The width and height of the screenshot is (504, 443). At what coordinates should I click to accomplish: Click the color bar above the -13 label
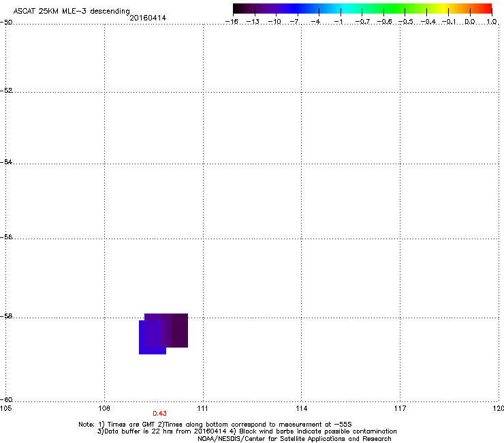click(x=255, y=8)
